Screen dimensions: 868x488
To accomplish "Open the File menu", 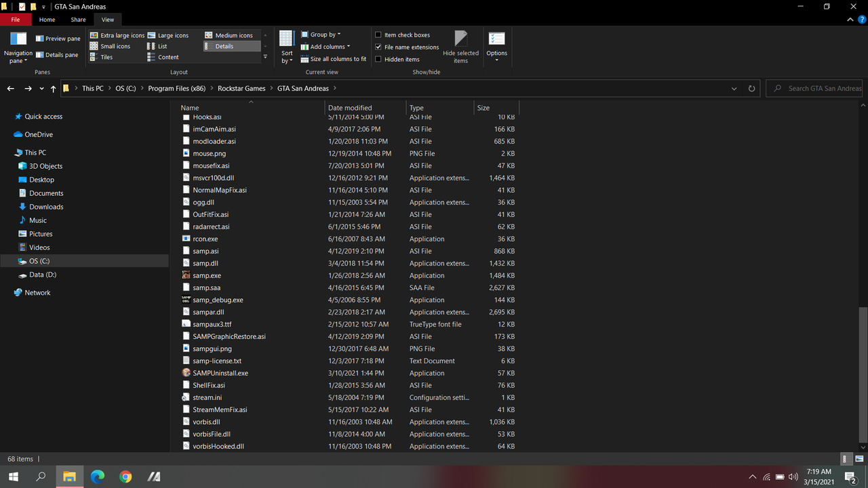I will point(16,20).
